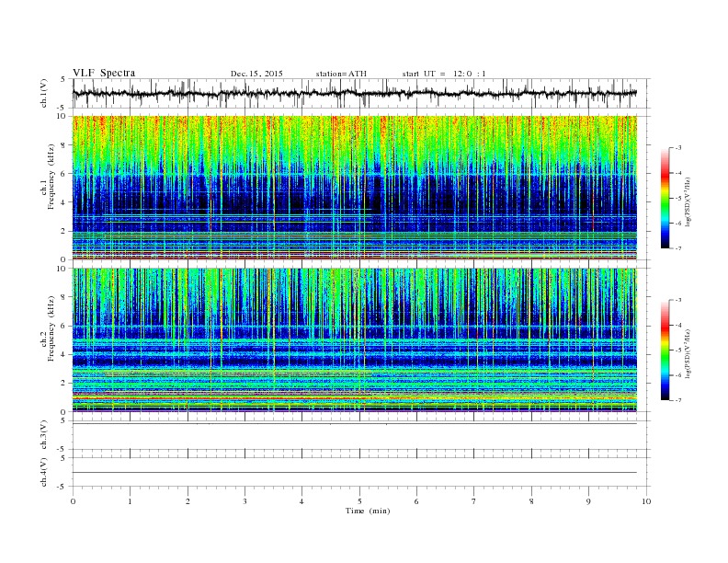Click the "3" tick on the time axis
728x563 pixels.
click(245, 501)
